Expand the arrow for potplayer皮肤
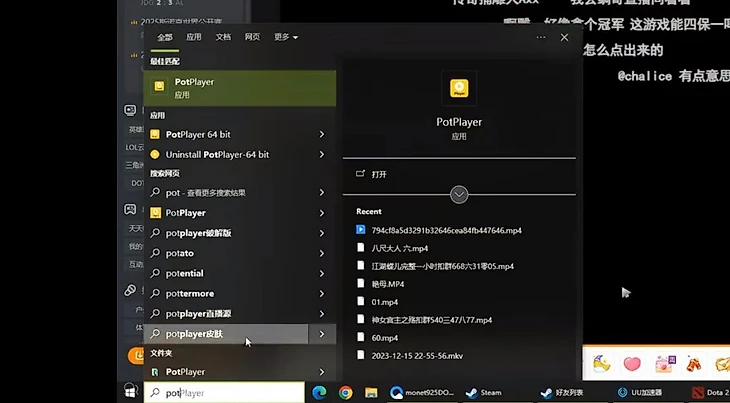 click(x=322, y=334)
